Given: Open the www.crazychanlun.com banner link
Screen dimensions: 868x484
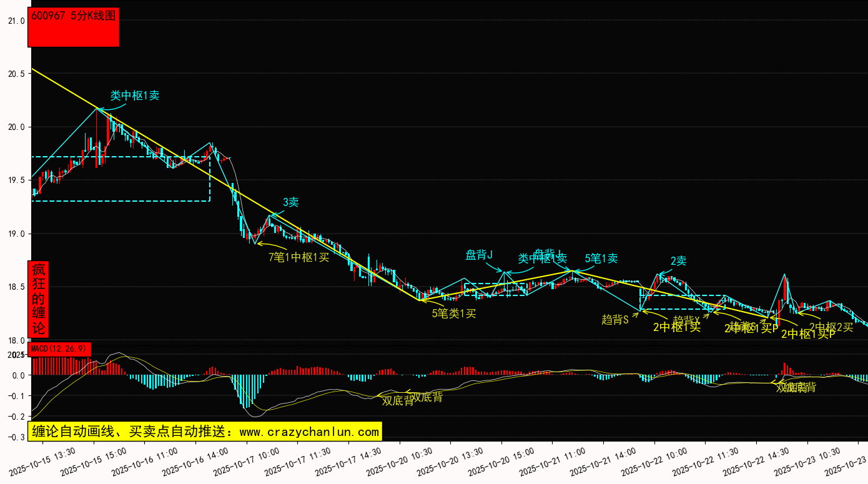Looking at the screenshot, I should tap(204, 432).
